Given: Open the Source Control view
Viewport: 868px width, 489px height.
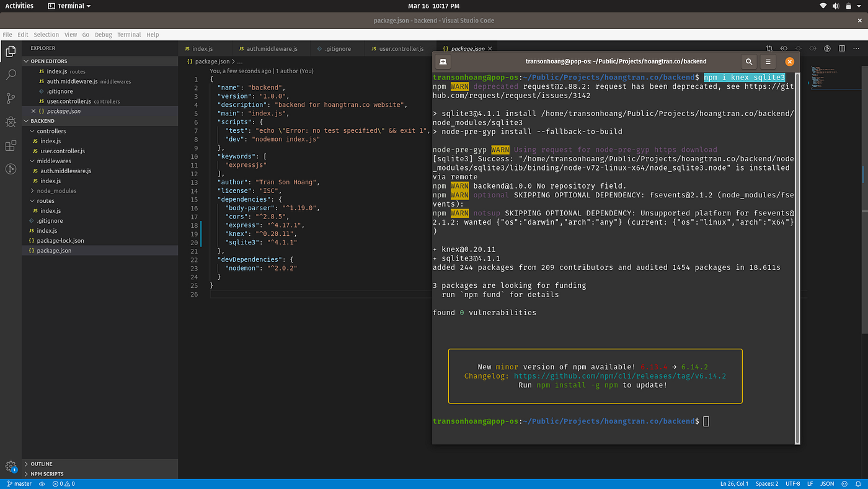Looking at the screenshot, I should pos(11,98).
